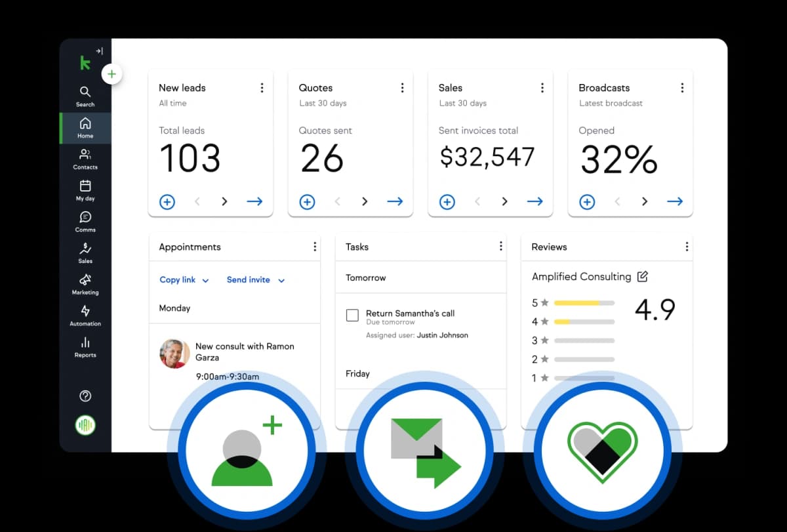Image resolution: width=787 pixels, height=532 pixels.
Task: Open the Broadcasts card options menu
Action: point(682,87)
